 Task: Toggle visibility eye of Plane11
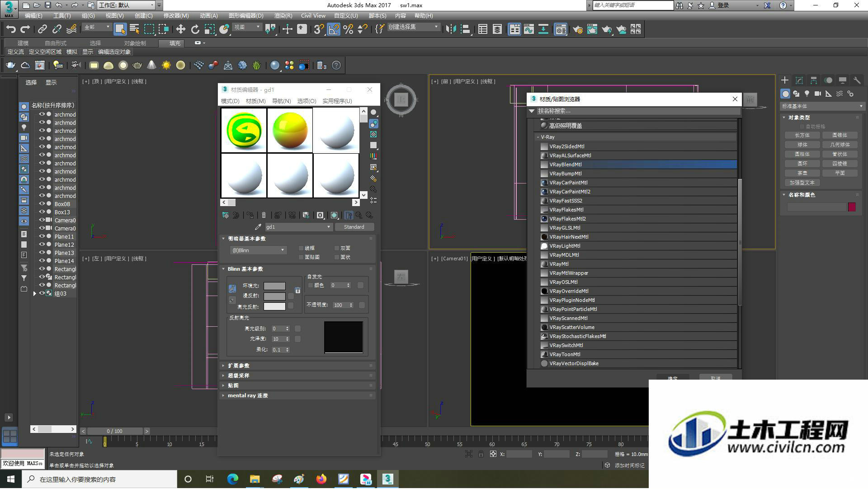point(42,236)
